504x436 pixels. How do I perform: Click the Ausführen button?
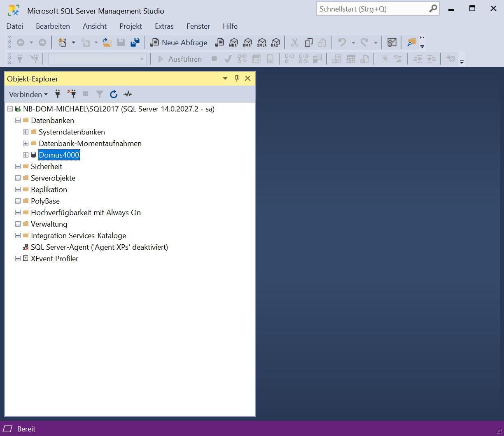tap(180, 59)
